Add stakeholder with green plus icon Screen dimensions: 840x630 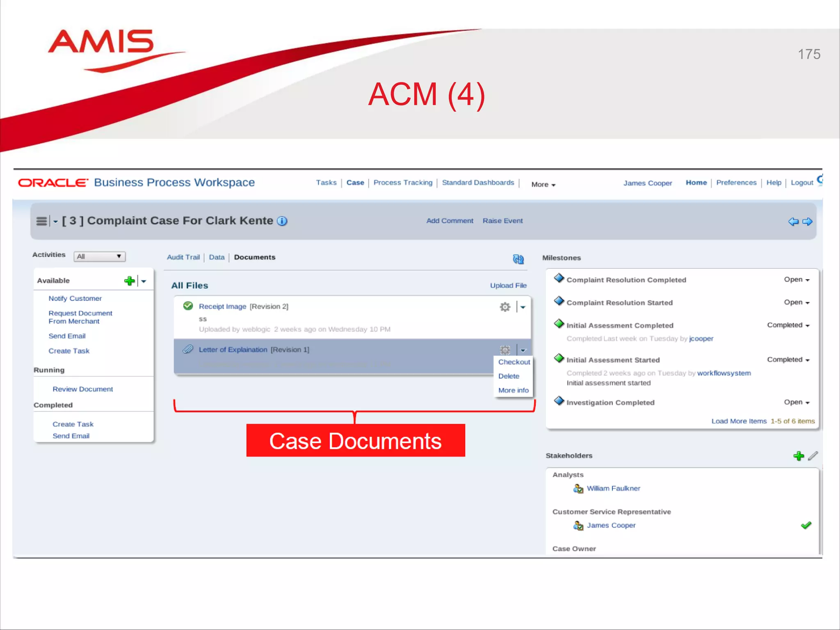coord(799,456)
